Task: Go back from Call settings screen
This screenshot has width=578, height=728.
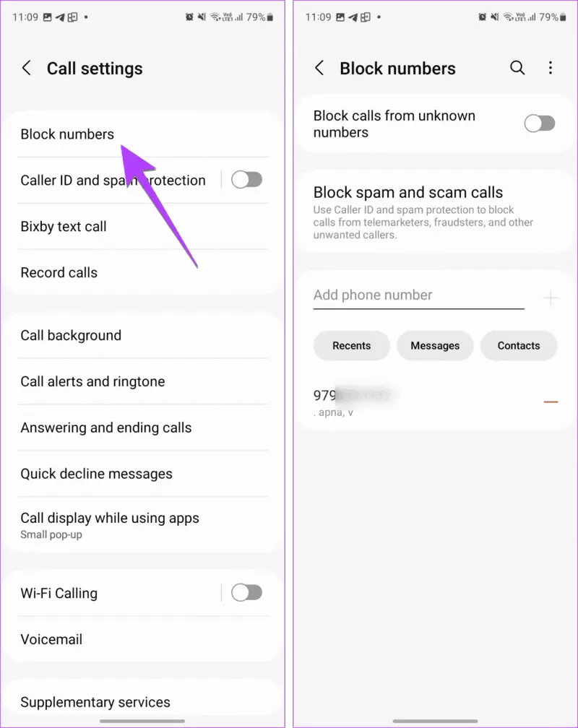Action: tap(27, 68)
